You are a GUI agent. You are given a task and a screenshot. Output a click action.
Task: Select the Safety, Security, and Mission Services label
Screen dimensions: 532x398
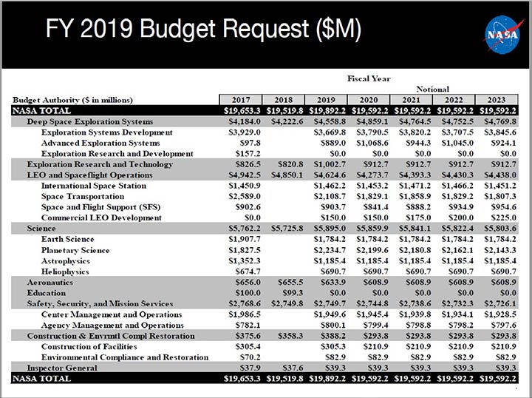pyautogui.click(x=100, y=303)
